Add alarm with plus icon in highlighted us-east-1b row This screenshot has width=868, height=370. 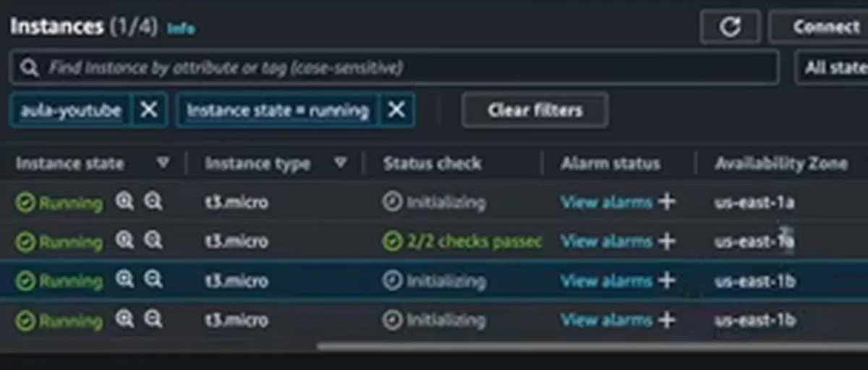pos(666,280)
